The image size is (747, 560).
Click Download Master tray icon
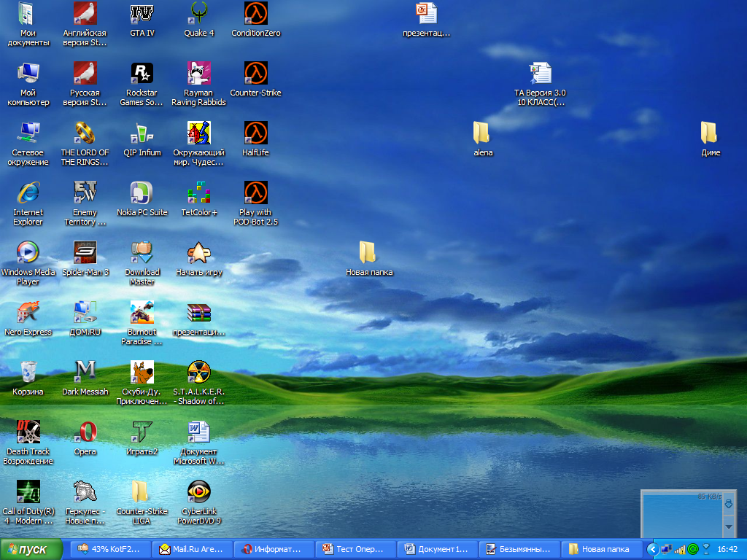tap(706, 550)
